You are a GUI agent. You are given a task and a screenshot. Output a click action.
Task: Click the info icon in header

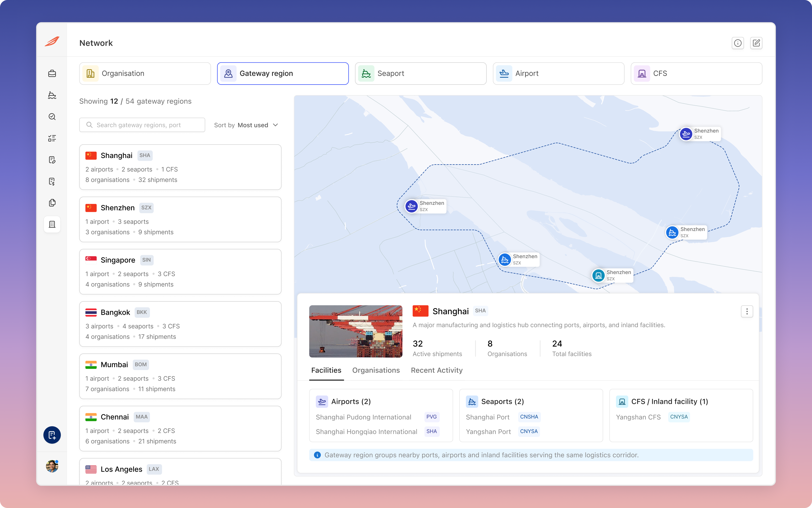click(x=738, y=43)
